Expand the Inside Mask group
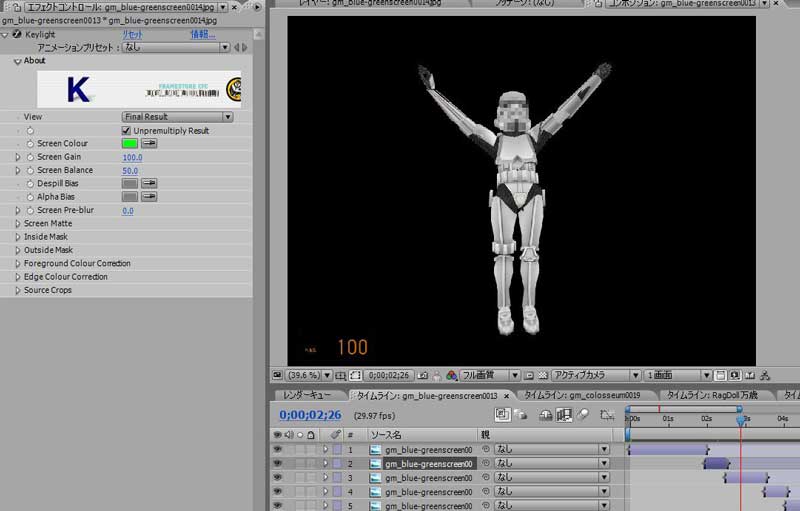This screenshot has height=511, width=800. (18, 237)
